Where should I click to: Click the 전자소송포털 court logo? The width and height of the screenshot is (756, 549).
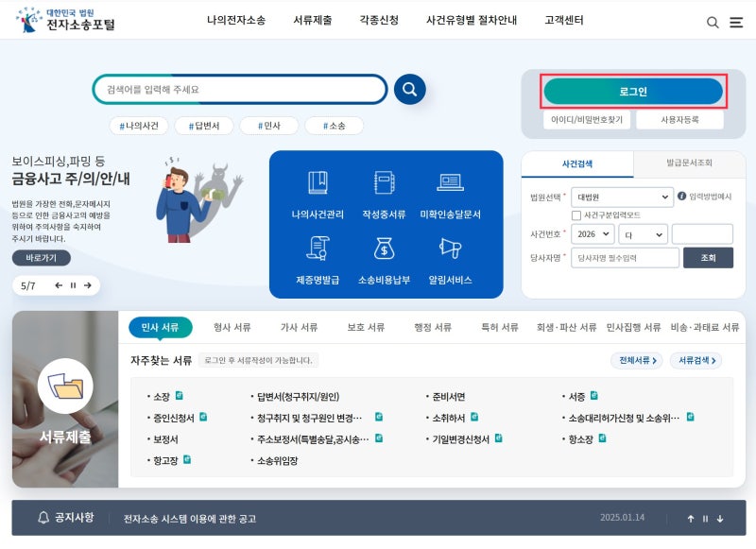point(65,20)
